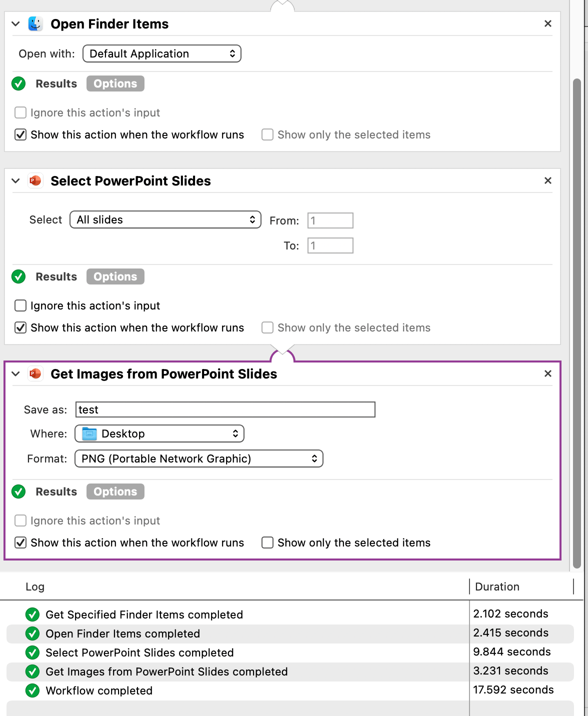Select the Open Finder Items completed log row
This screenshot has width=588, height=716.
[x=290, y=633]
